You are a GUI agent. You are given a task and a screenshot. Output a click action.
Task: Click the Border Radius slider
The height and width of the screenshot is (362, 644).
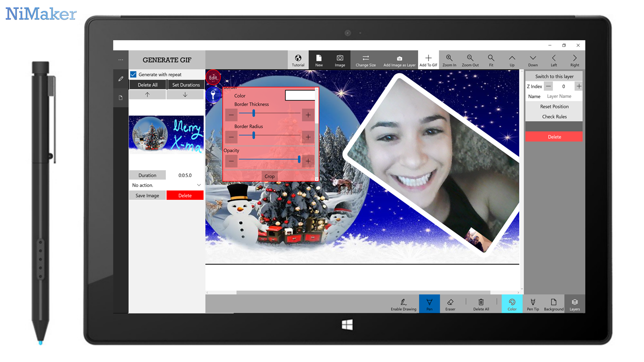(270, 135)
